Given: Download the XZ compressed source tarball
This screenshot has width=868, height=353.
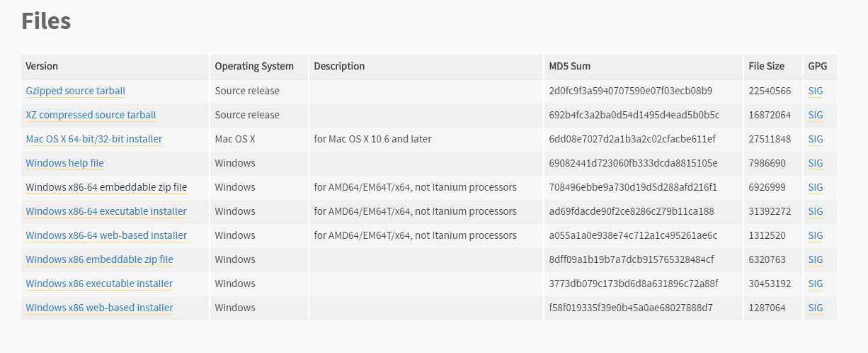Looking at the screenshot, I should pyautogui.click(x=91, y=115).
